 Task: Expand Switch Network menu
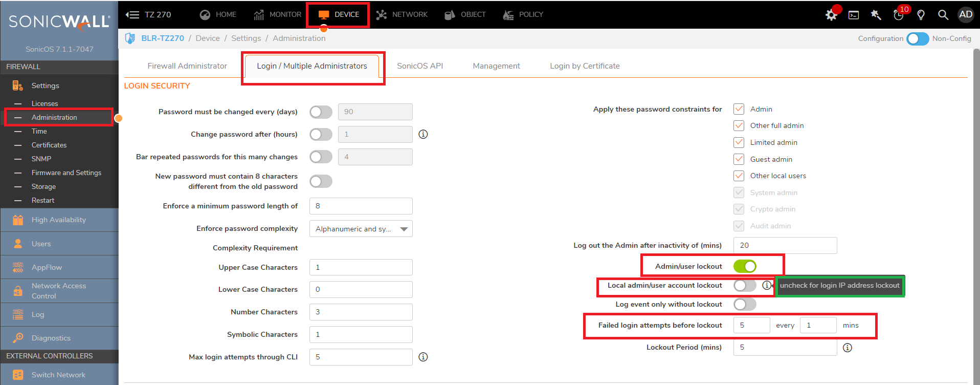tap(59, 375)
